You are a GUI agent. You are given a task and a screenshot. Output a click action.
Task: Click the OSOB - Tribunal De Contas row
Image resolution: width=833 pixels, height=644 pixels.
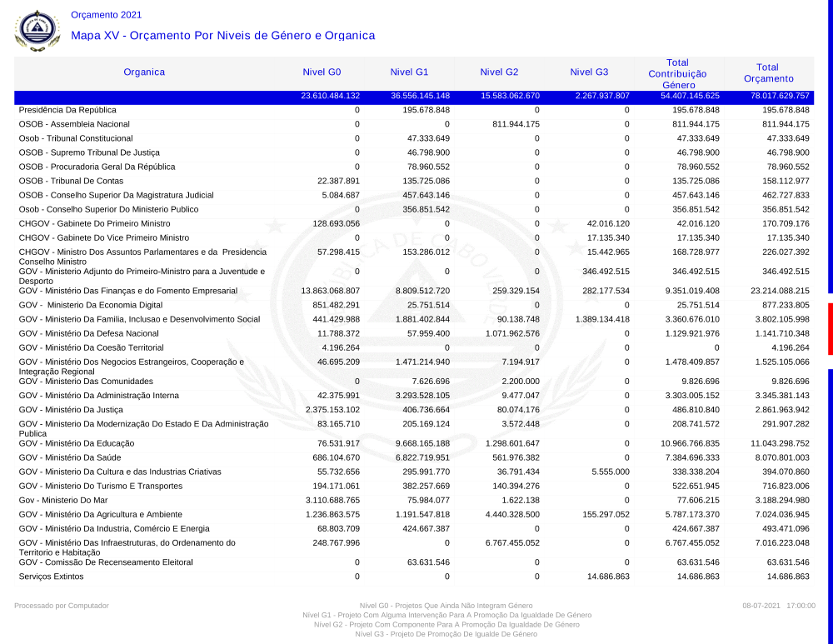pyautogui.click(x=71, y=181)
